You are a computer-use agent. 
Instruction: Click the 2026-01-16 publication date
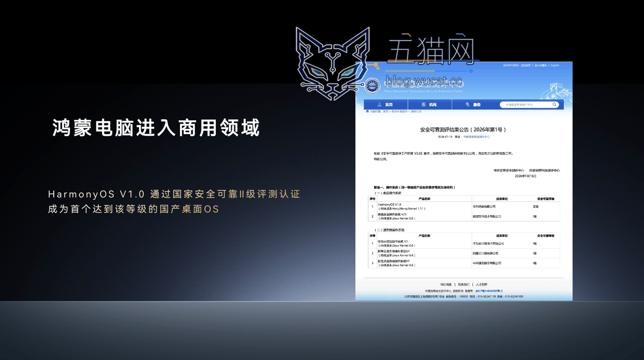click(445, 137)
